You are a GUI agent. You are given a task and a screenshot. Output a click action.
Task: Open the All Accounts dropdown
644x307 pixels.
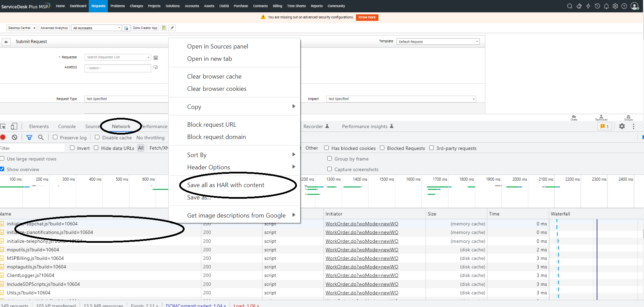[97, 28]
